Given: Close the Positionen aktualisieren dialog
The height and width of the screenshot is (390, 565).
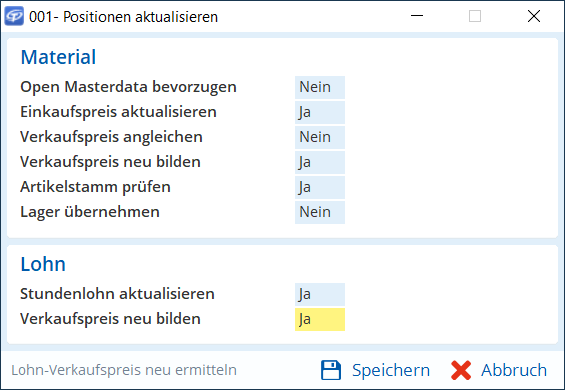Looking at the screenshot, I should 534,16.
